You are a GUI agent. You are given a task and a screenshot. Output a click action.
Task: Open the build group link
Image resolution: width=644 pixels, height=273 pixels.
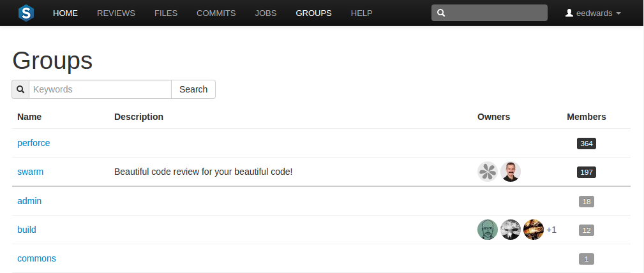27,230
